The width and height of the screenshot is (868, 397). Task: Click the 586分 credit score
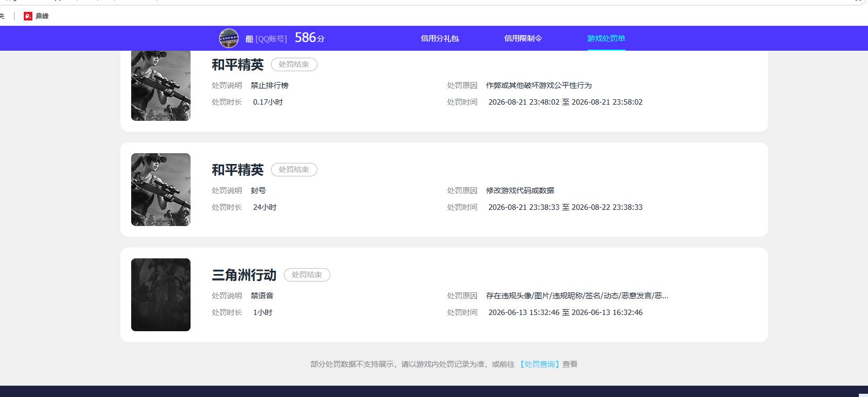pos(310,38)
